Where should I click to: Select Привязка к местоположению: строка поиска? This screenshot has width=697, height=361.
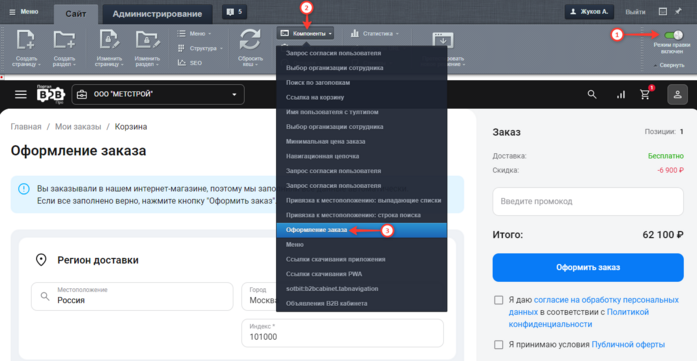[x=361, y=215]
